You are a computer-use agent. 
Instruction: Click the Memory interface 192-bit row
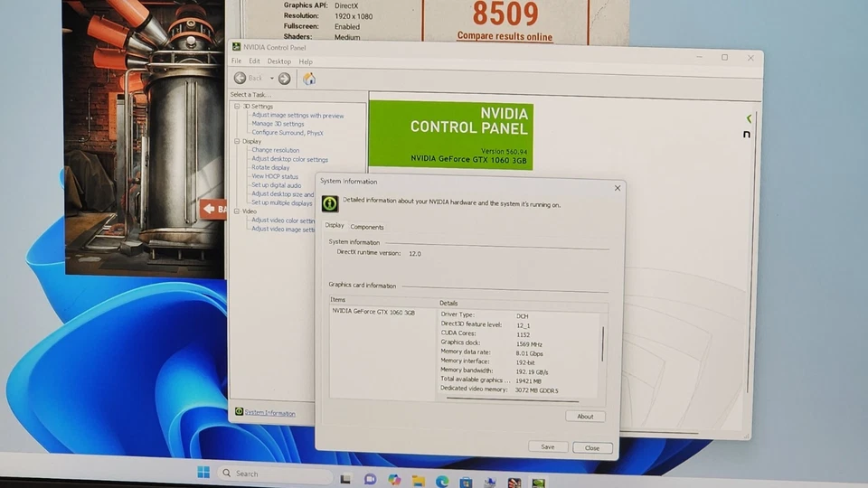(x=487, y=361)
